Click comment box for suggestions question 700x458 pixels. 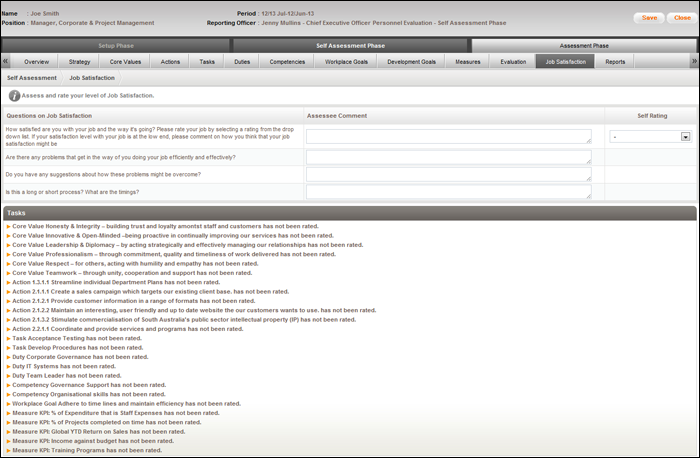pos(449,175)
